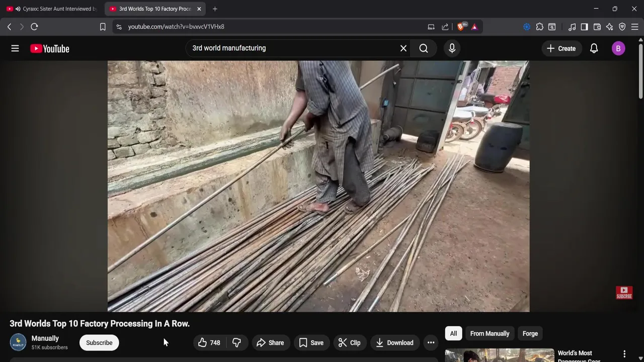This screenshot has height=362, width=644.
Task: Open World's Most Dangerous recommended thumbnail
Action: tap(500, 355)
